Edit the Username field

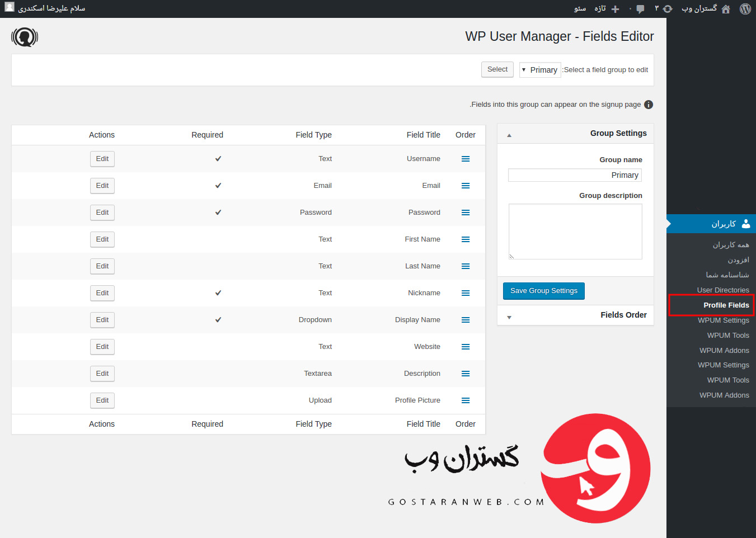pyautogui.click(x=102, y=159)
